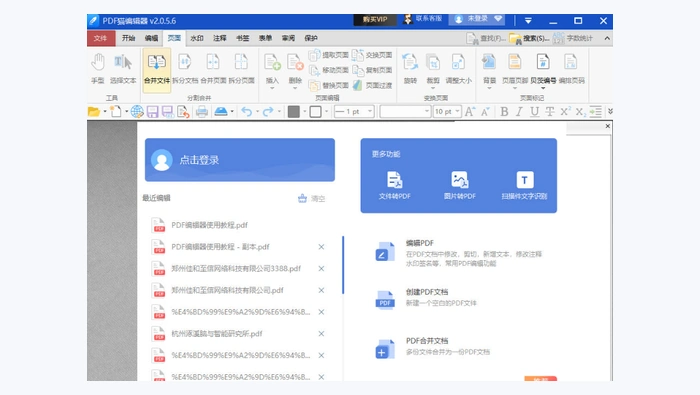Click the Buy VIP (购买VIP) button
The image size is (700, 395).
[x=375, y=20]
